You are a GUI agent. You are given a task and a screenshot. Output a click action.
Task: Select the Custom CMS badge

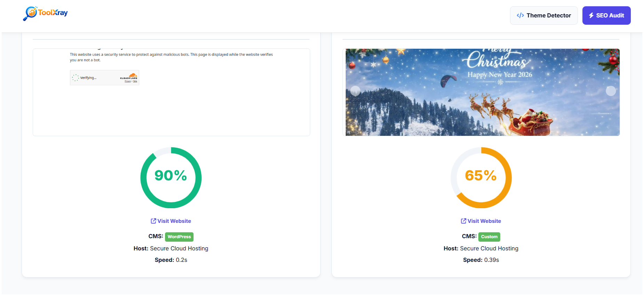(489, 237)
